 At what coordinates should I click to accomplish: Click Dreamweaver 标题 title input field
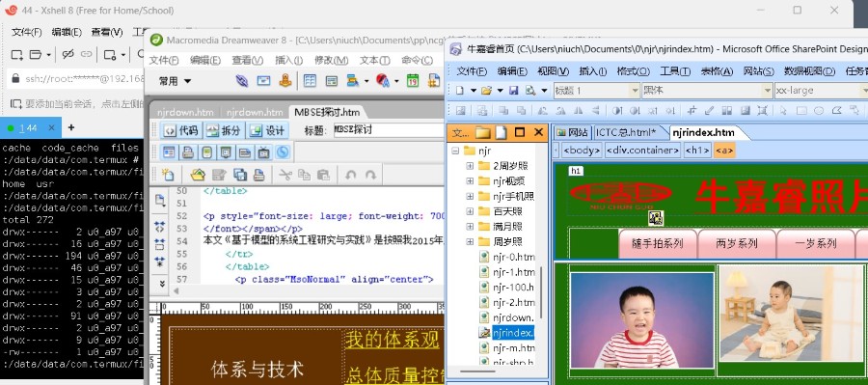389,130
